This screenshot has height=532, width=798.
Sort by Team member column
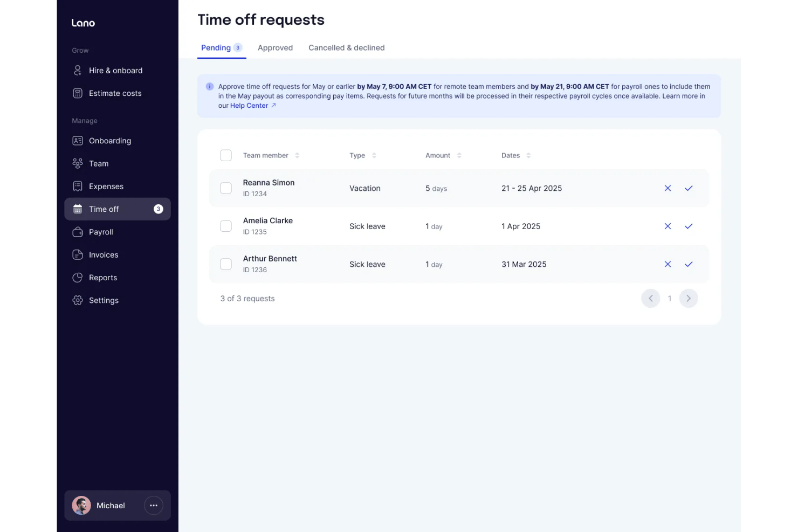tap(297, 155)
